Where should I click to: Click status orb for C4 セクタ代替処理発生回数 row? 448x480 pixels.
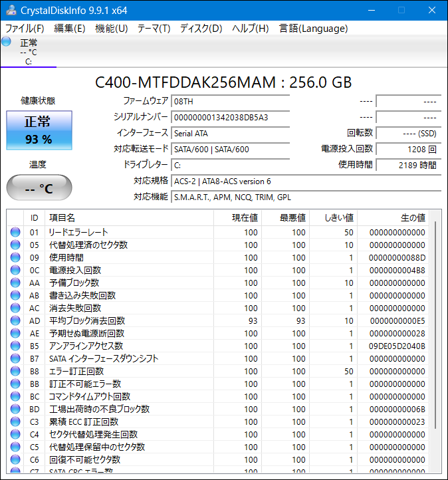pos(15,434)
